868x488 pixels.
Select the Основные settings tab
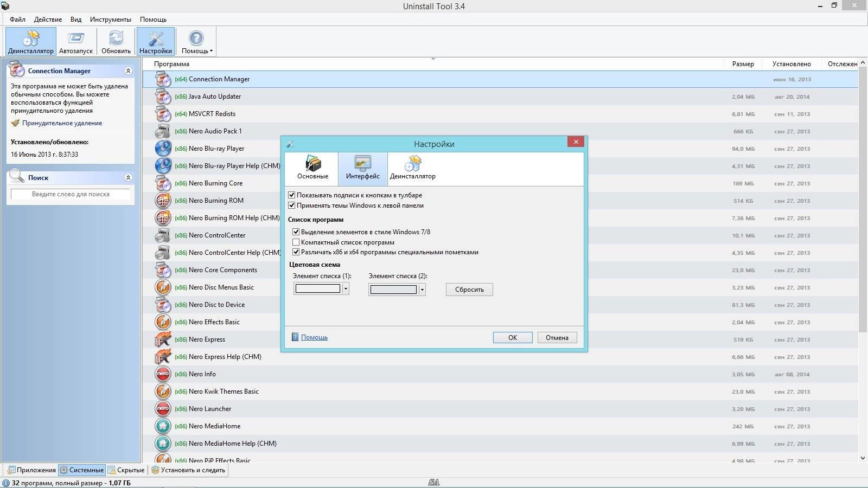click(x=312, y=168)
